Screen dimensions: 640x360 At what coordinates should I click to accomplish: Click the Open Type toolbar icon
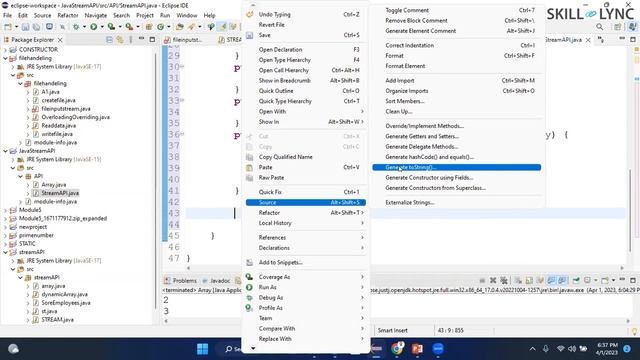(x=180, y=27)
